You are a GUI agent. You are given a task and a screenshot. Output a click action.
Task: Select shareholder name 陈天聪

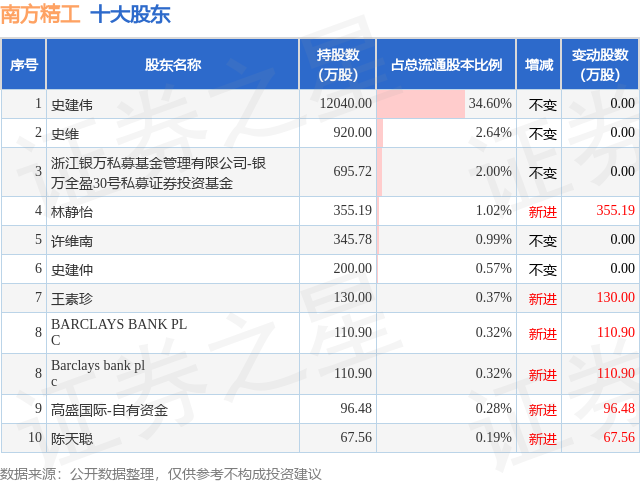pyautogui.click(x=72, y=439)
